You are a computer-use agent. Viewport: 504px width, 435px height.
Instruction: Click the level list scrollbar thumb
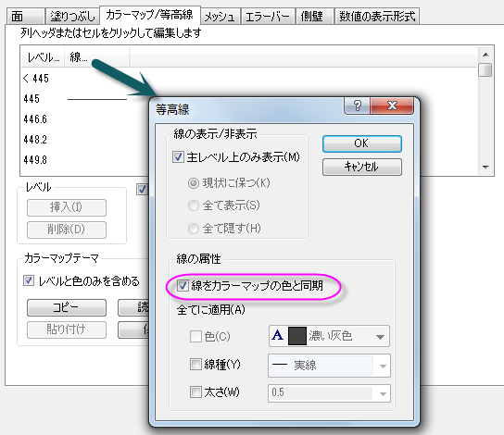[x=485, y=69]
